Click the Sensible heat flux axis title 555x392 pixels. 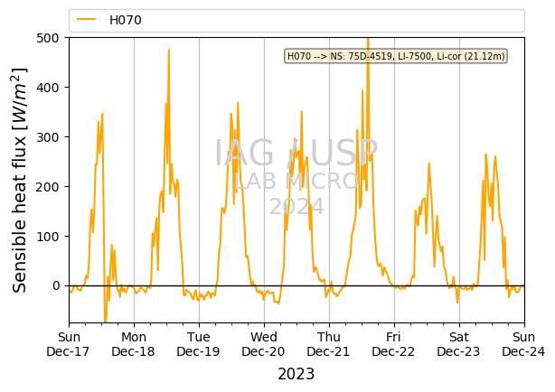tap(20, 180)
